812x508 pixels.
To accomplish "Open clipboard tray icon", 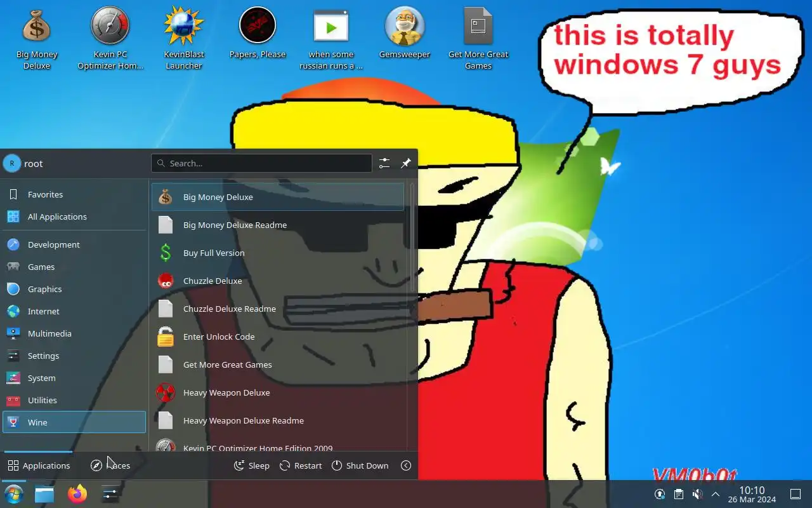I will [678, 494].
